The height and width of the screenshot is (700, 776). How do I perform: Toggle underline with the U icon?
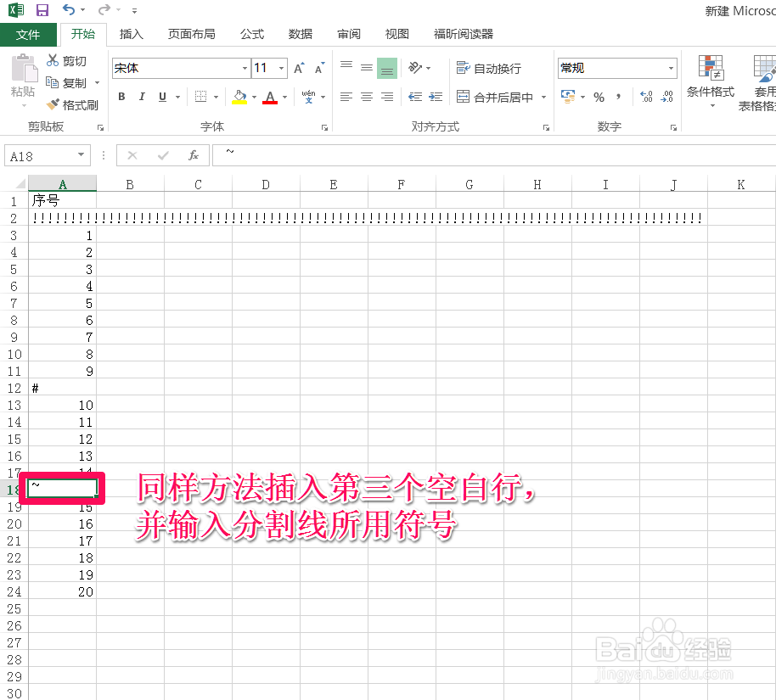coord(161,96)
